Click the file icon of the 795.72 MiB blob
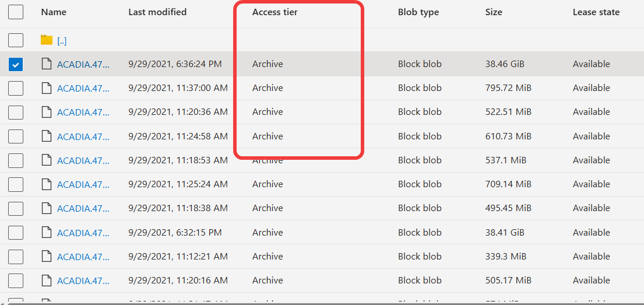The width and height of the screenshot is (644, 305). pyautogui.click(x=47, y=88)
